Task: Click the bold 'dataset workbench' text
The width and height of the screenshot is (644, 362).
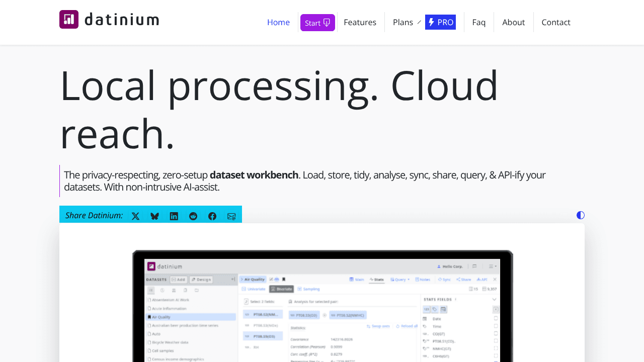Action: (254, 175)
